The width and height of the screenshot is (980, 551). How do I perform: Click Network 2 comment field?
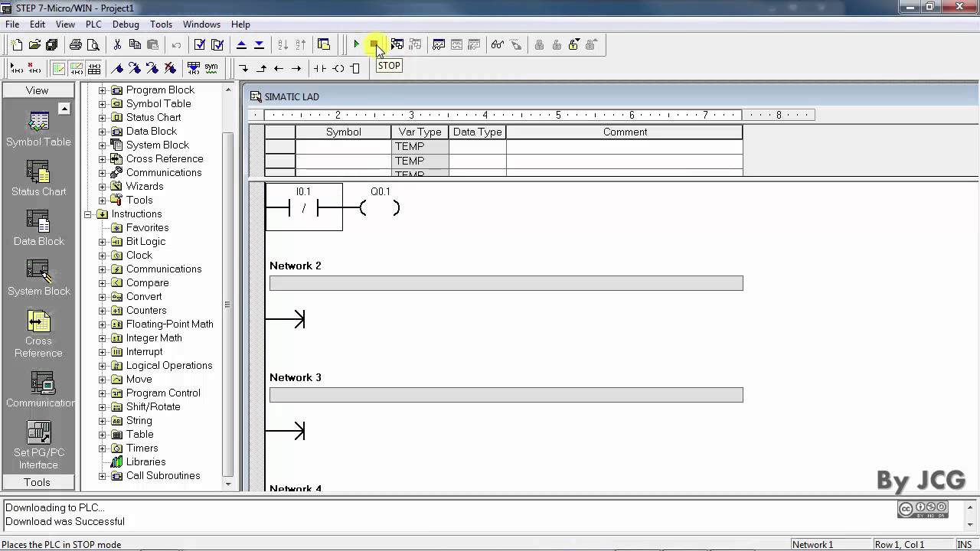coord(506,283)
